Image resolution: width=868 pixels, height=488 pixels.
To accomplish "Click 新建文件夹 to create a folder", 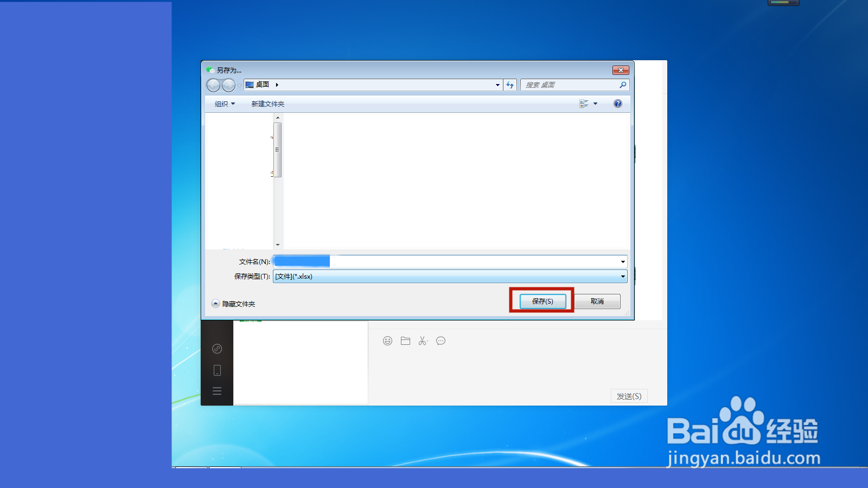I will pos(267,104).
